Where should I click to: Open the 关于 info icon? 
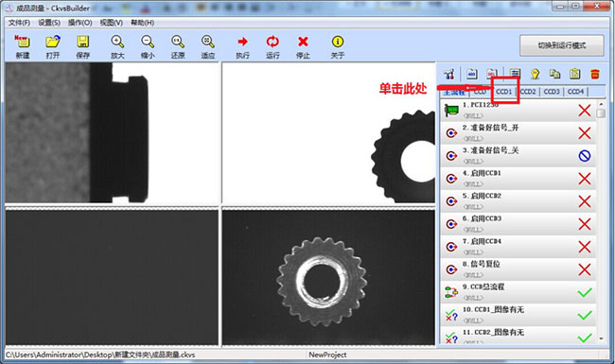(338, 46)
